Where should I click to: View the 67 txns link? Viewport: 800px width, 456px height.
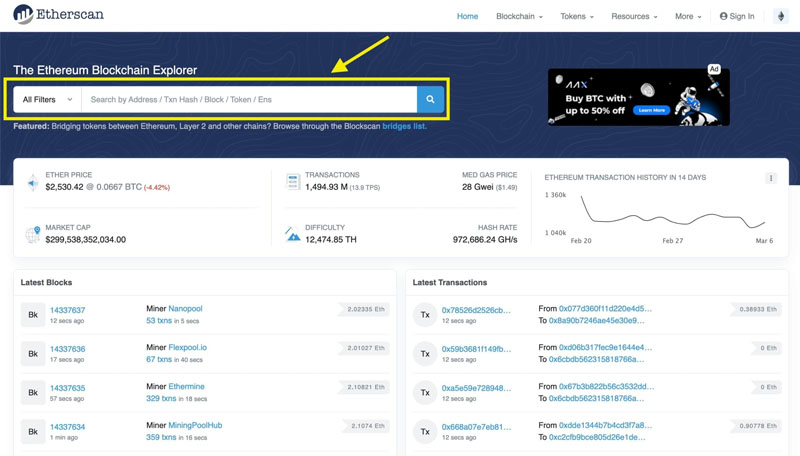point(159,359)
